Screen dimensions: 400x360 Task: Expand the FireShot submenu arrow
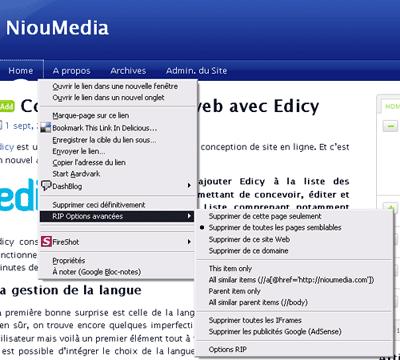point(189,241)
